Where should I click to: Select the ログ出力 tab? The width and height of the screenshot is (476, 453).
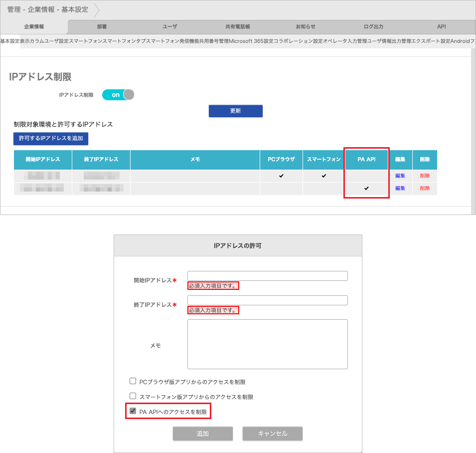[373, 27]
